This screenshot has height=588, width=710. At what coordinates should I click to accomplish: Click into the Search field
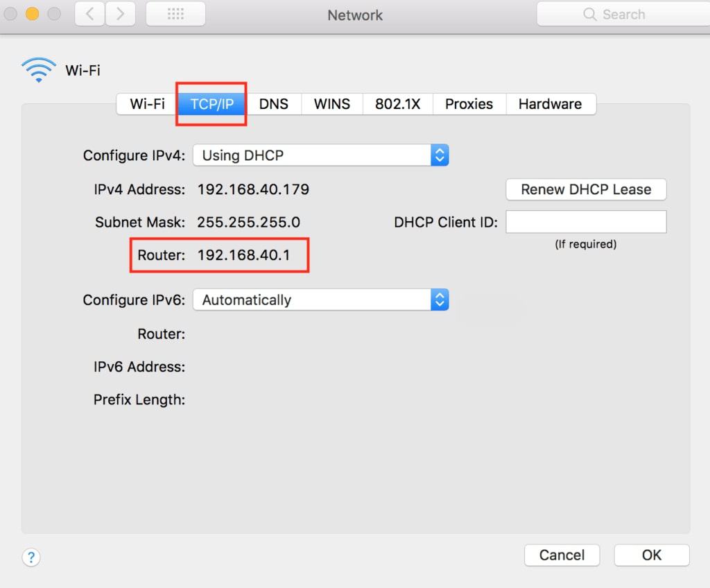point(623,14)
